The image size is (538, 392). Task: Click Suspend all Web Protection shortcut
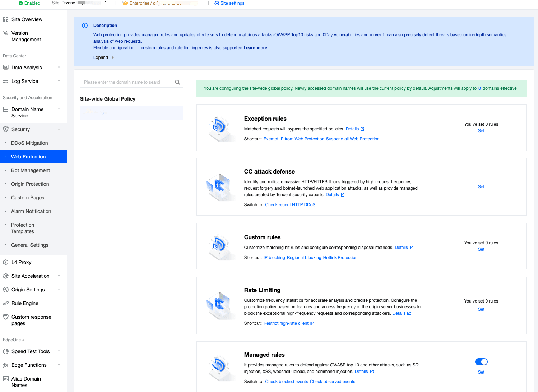point(353,139)
